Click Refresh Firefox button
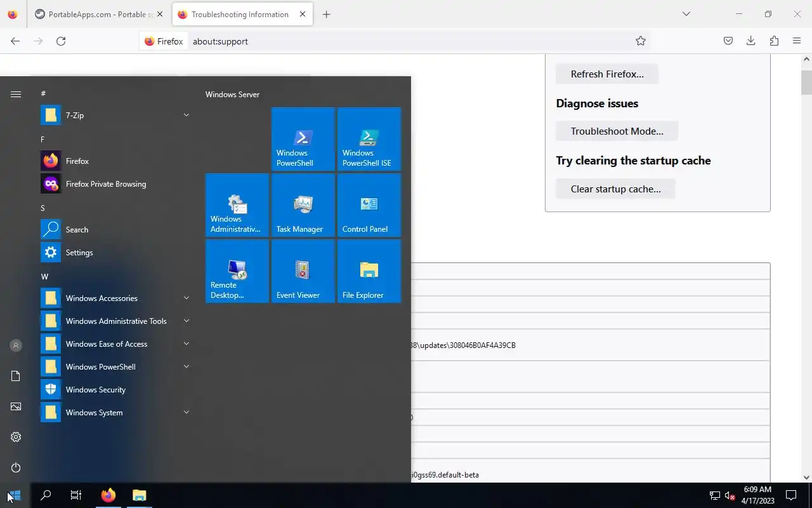 [x=607, y=74]
